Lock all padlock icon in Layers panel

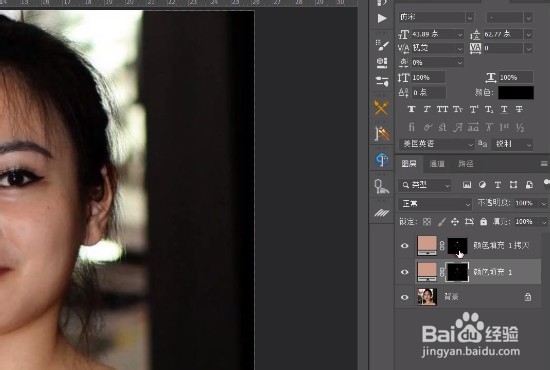(x=483, y=222)
